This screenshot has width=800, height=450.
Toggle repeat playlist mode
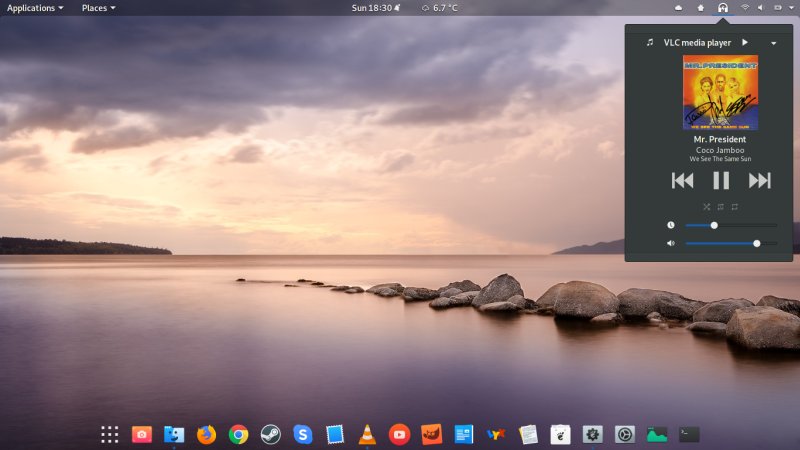(721, 206)
